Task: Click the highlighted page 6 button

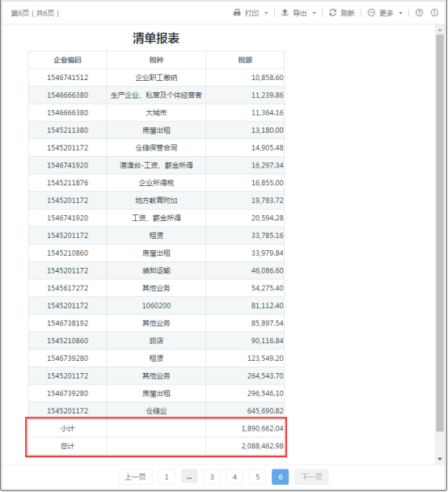Action: 281,477
